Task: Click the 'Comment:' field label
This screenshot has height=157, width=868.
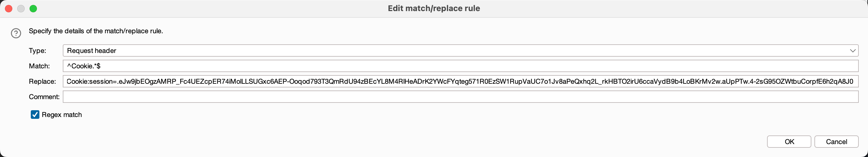Action: (x=44, y=97)
